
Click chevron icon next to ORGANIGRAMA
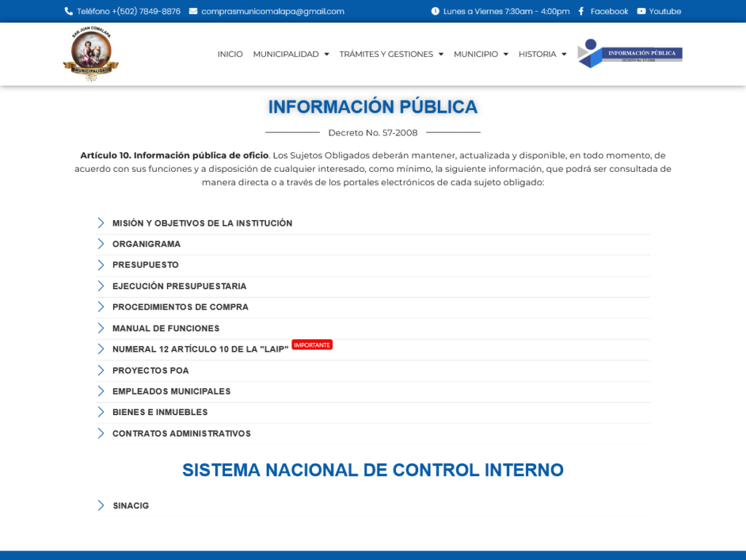pyautogui.click(x=101, y=244)
